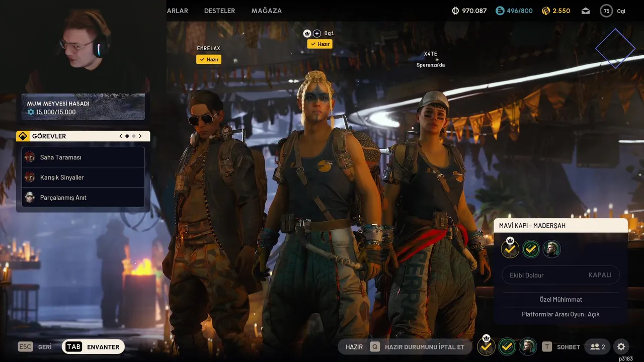Viewport: 644px width, 362px height.
Task: Go back with the Geri button
Action: click(45, 347)
